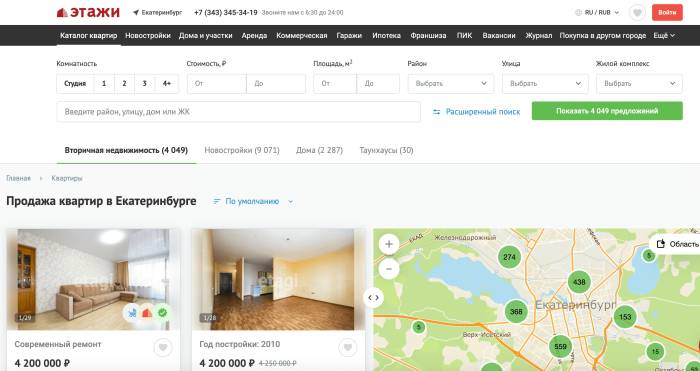The width and height of the screenshot is (700, 371).
Task: Open map cluster 274
Action: pos(509,257)
